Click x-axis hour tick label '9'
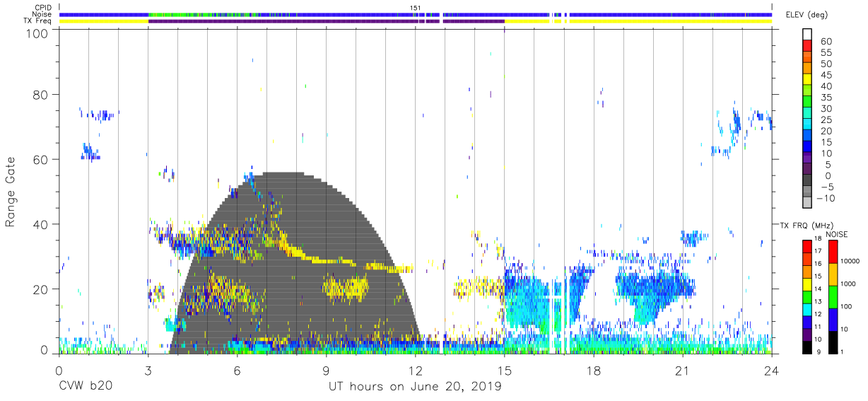868x401 pixels. 326,371
